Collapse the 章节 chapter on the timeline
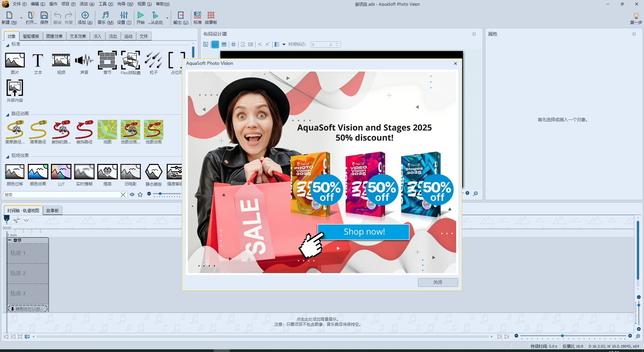The width and height of the screenshot is (644, 352). [x=10, y=240]
